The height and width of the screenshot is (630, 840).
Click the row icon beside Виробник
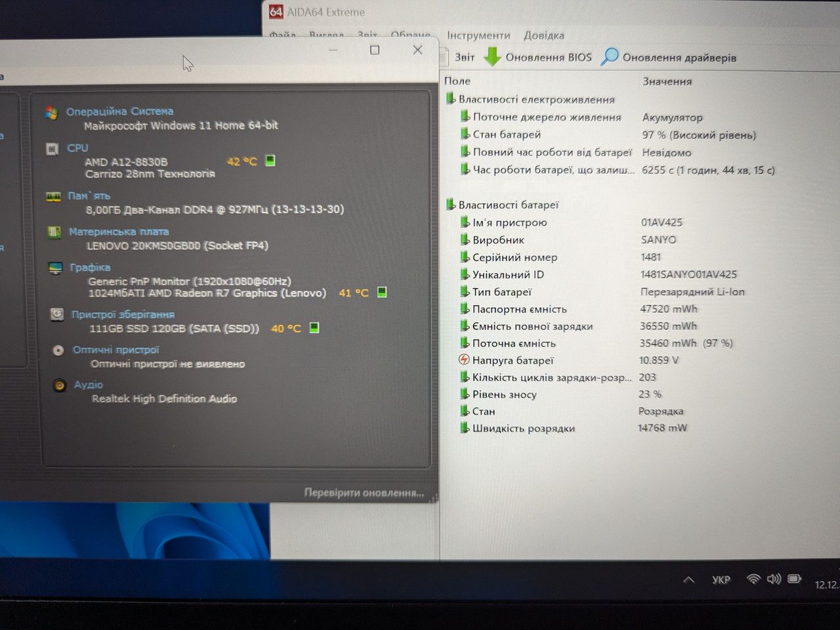point(465,240)
